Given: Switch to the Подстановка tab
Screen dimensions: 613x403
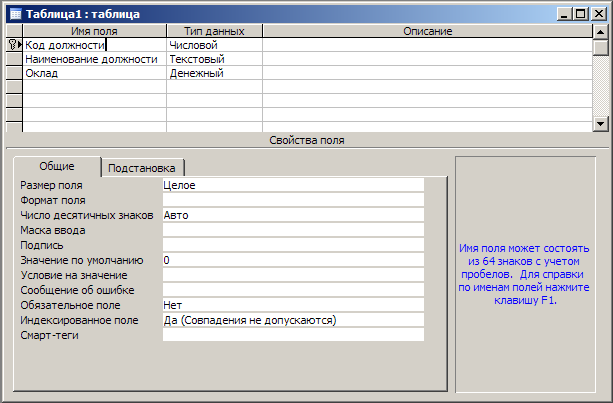Looking at the screenshot, I should [x=142, y=168].
